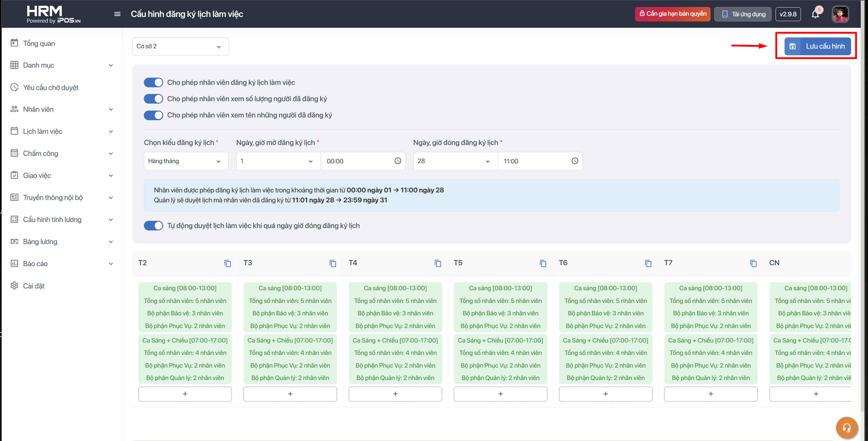The width and height of the screenshot is (868, 441).
Task: Open the notification bell
Action: 815,14
